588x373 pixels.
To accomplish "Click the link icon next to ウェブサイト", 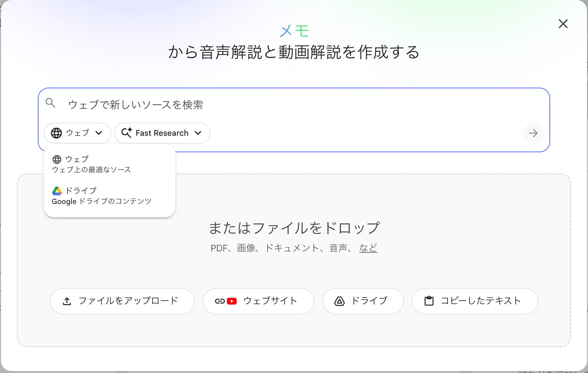I will point(220,301).
